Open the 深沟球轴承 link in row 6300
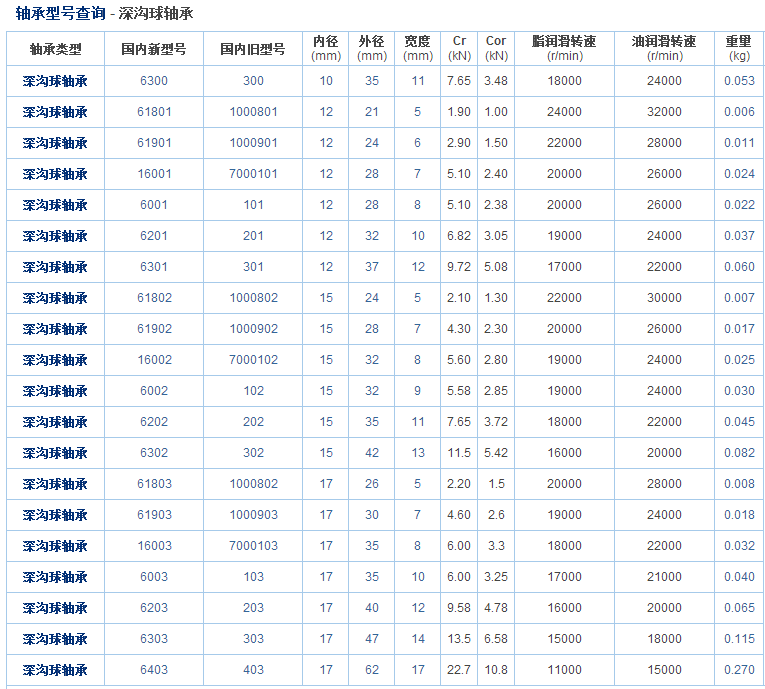Image resolution: width=765 pixels, height=689 pixels. point(55,81)
